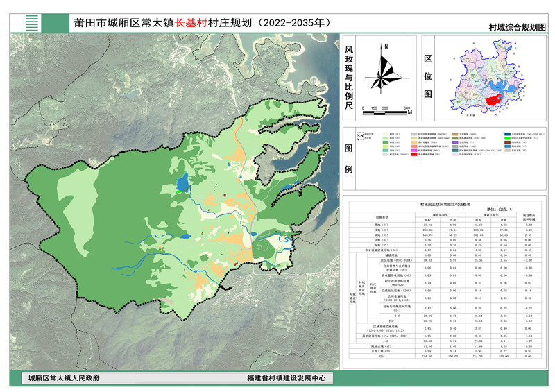Click the 村域综合规划图 heading at top right
The width and height of the screenshot is (555, 392).
coord(517,27)
